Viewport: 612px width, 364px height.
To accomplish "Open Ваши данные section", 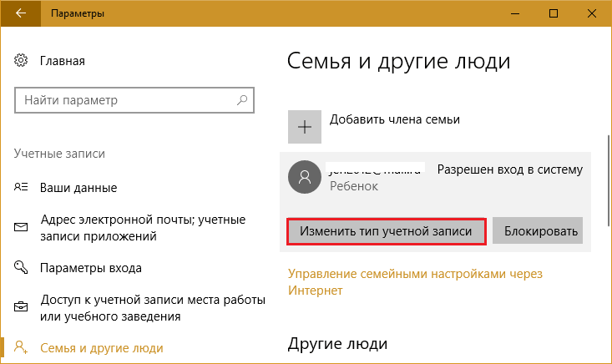I will point(78,188).
